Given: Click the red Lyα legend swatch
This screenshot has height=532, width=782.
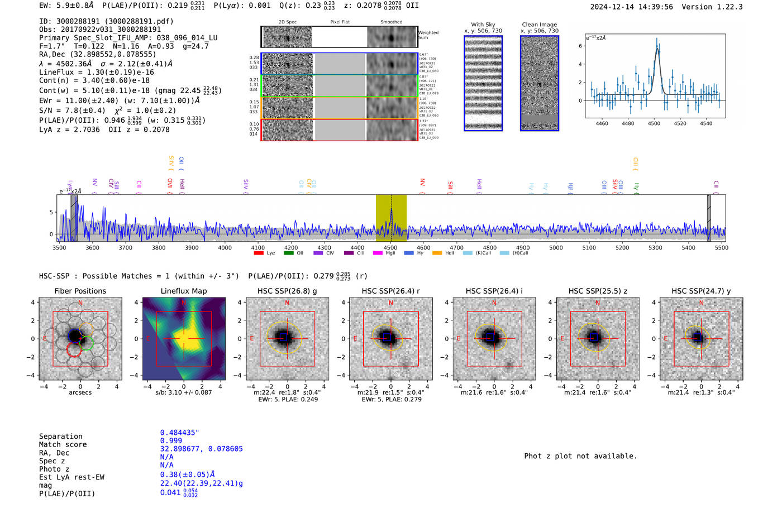Looking at the screenshot, I should (x=259, y=253).
